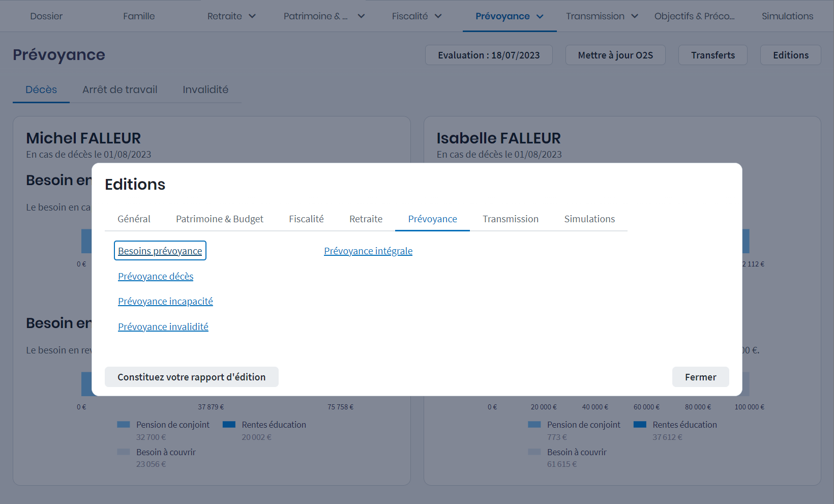834x504 pixels.
Task: Click the Prévoyance incapacité link
Action: [x=165, y=301]
